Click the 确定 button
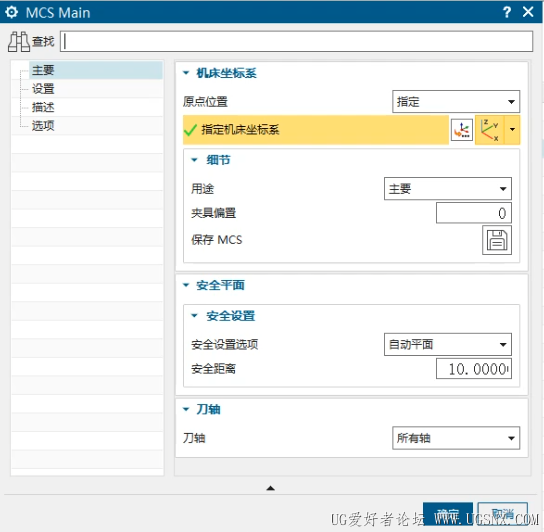 pyautogui.click(x=448, y=514)
